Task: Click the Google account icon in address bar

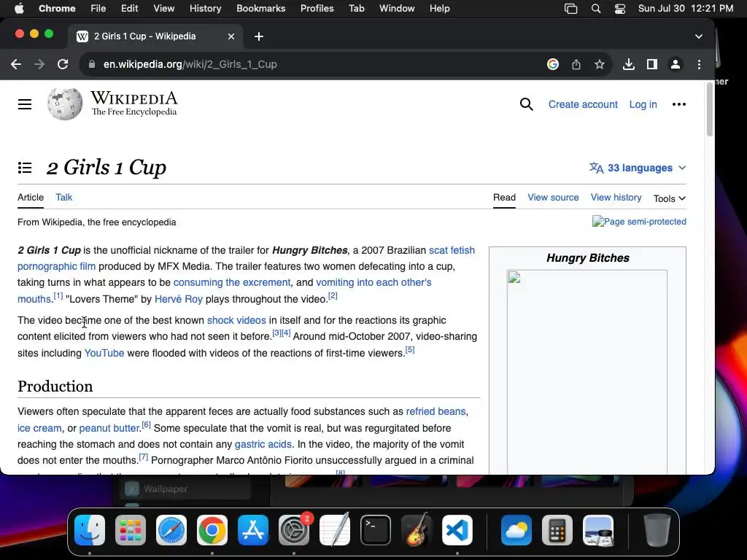Action: [x=553, y=64]
